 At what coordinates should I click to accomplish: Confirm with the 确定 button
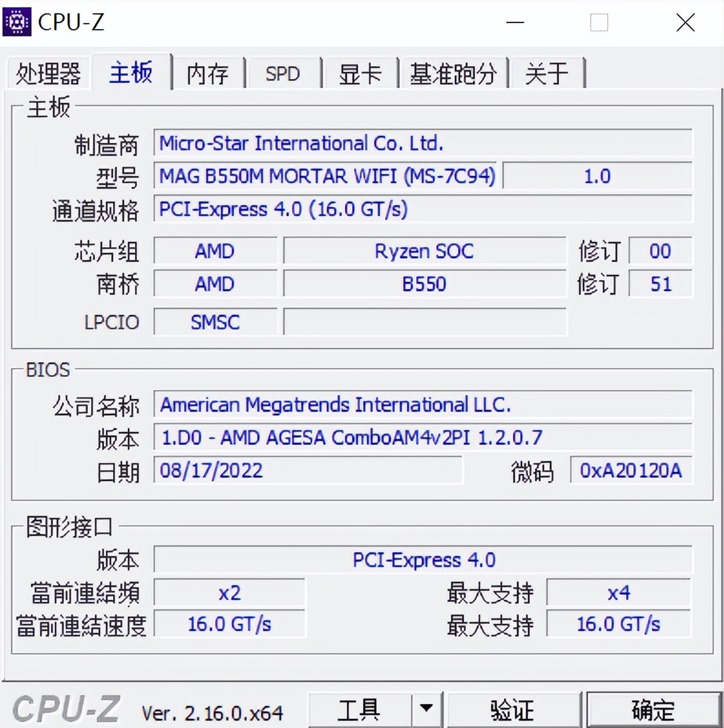pyautogui.click(x=653, y=710)
